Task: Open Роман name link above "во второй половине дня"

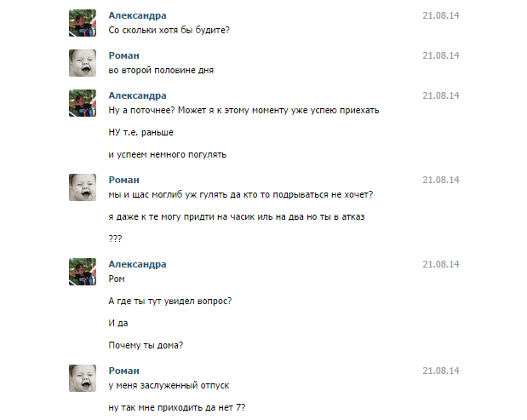Action: pyautogui.click(x=124, y=55)
